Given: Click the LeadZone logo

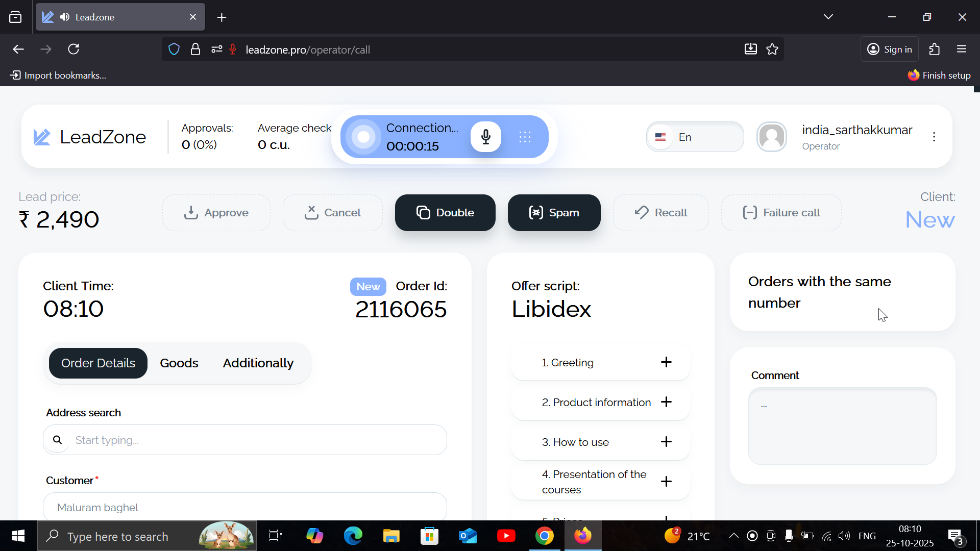Looking at the screenshot, I should [x=90, y=137].
